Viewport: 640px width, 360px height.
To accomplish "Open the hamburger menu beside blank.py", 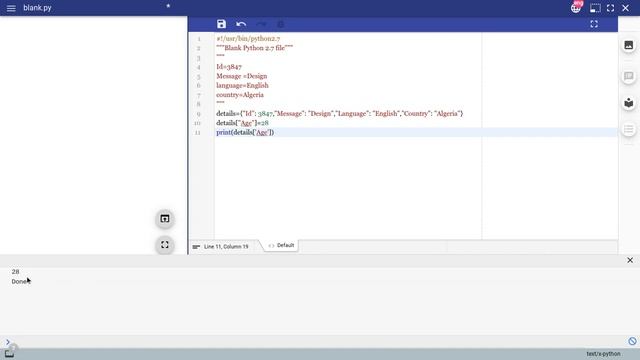I will (x=11, y=8).
